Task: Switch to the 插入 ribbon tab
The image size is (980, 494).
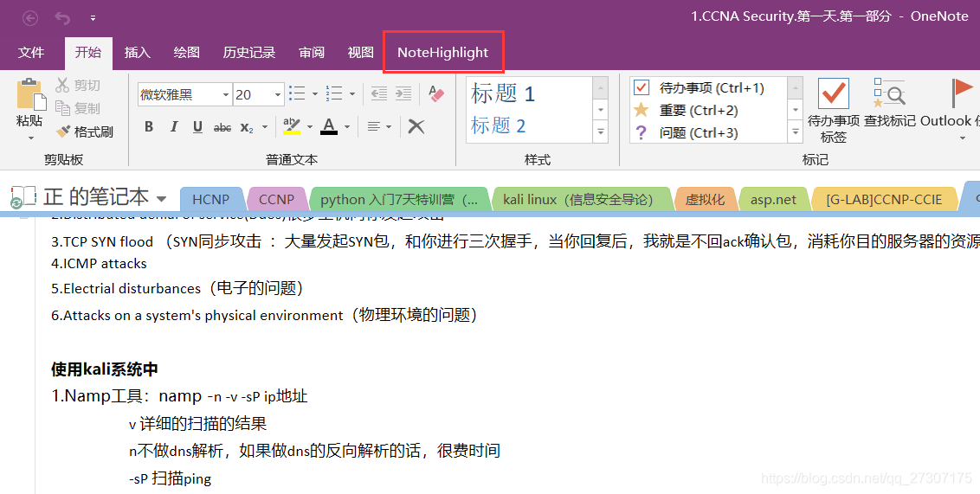Action: point(138,53)
